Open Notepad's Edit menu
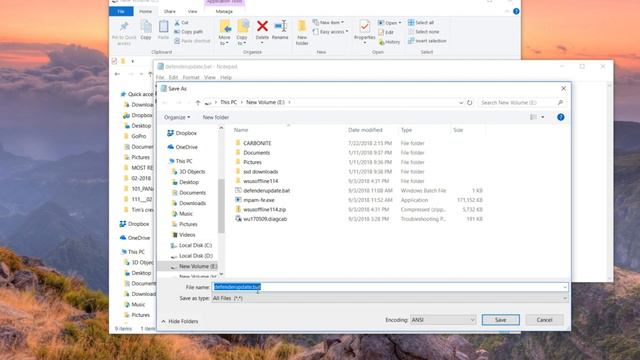640x360 pixels. click(x=173, y=77)
